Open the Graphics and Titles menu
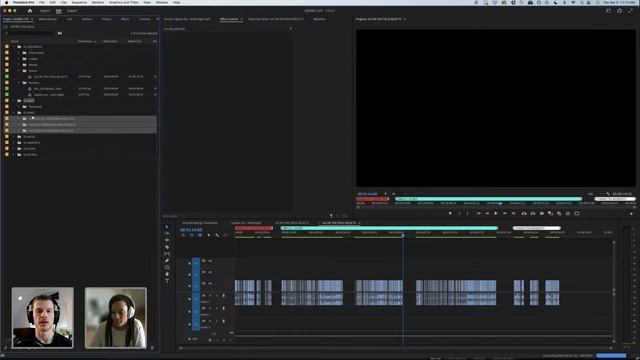Screen dimensions: 640x360 (x=124, y=2)
